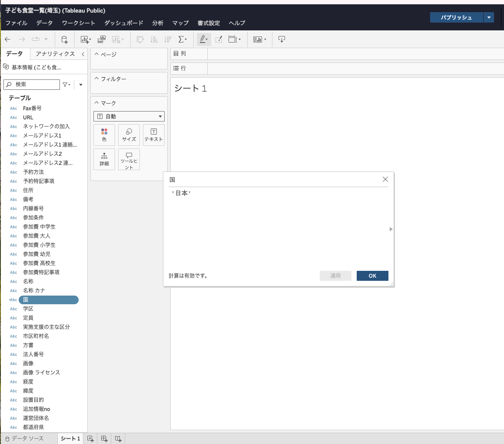Click the sort descending toolbar icon
The image size is (504, 444).
coord(168,39)
